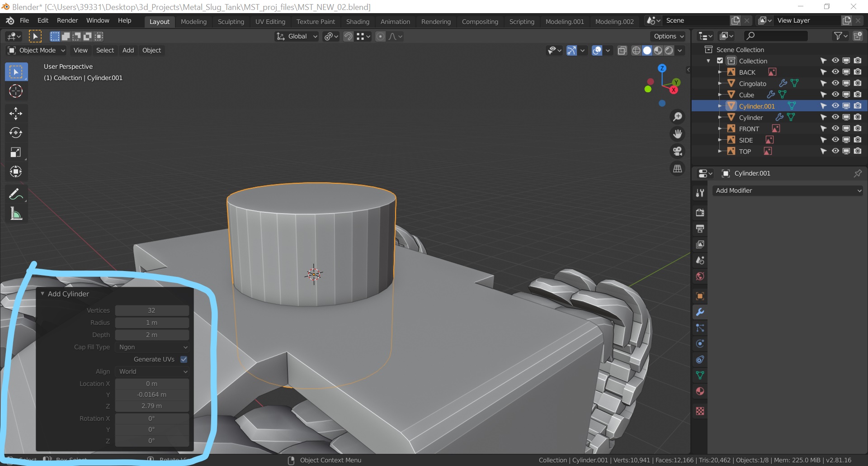Open the Render menu
Image resolution: width=868 pixels, height=466 pixels.
coord(67,20)
